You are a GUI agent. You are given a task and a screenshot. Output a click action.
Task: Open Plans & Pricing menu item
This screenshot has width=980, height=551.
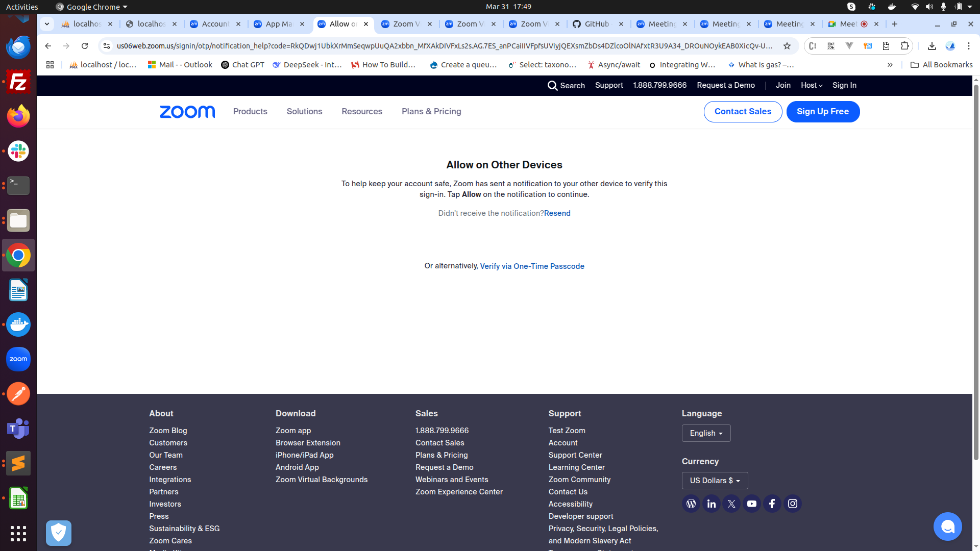click(x=431, y=111)
